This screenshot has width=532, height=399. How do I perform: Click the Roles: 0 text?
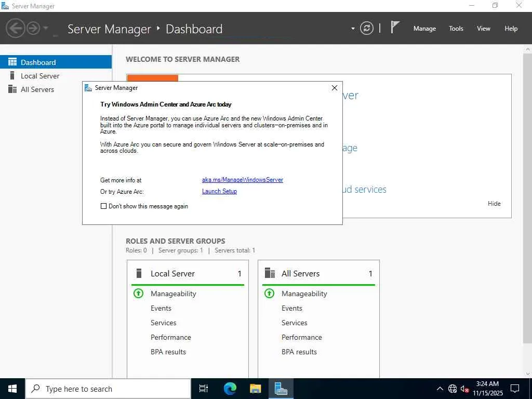coord(137,250)
